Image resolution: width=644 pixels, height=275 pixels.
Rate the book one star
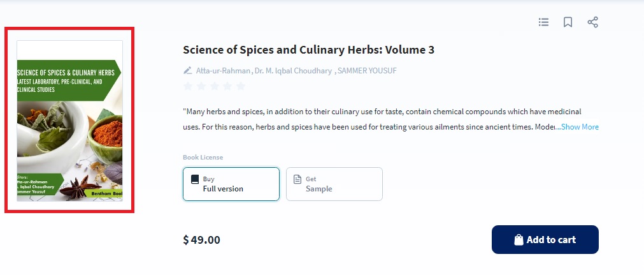point(188,86)
